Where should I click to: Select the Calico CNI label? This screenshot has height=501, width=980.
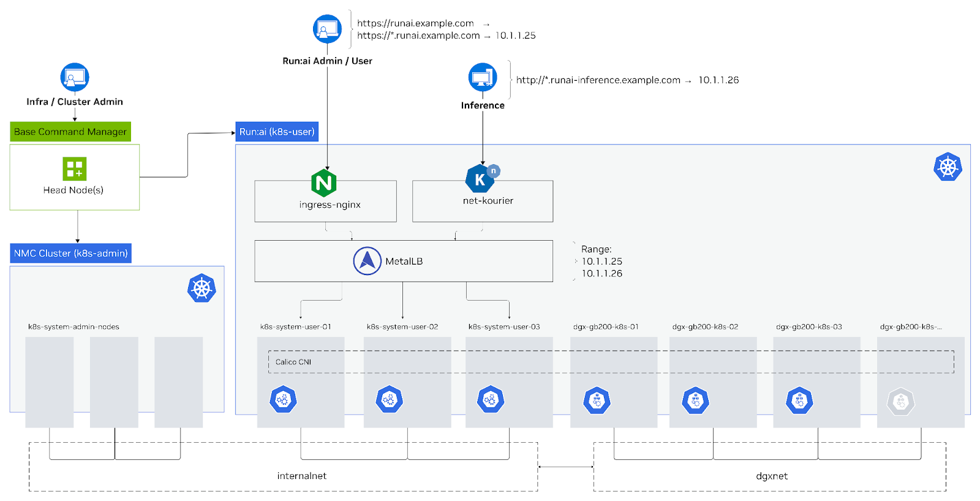tap(293, 362)
